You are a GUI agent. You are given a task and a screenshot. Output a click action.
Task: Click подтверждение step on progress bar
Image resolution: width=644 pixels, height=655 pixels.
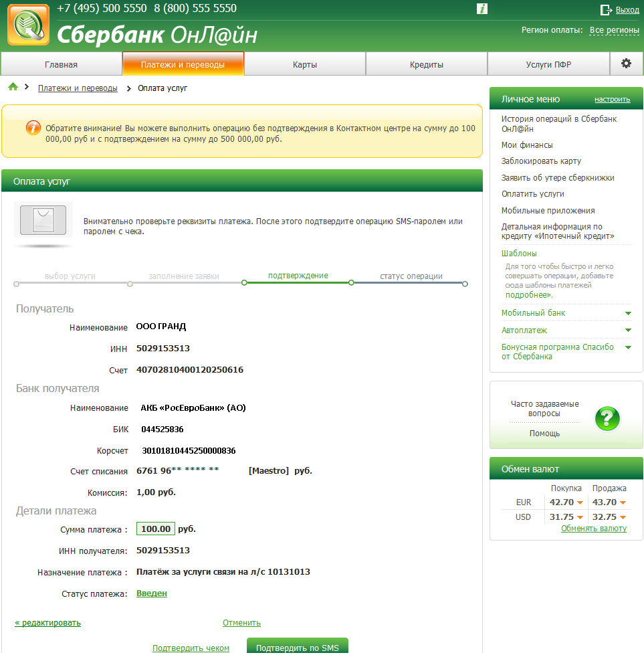(x=298, y=276)
